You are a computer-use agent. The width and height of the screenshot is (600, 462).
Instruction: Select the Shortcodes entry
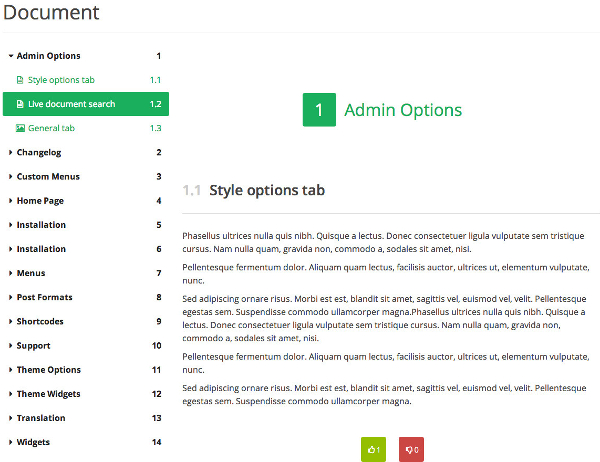tap(40, 321)
